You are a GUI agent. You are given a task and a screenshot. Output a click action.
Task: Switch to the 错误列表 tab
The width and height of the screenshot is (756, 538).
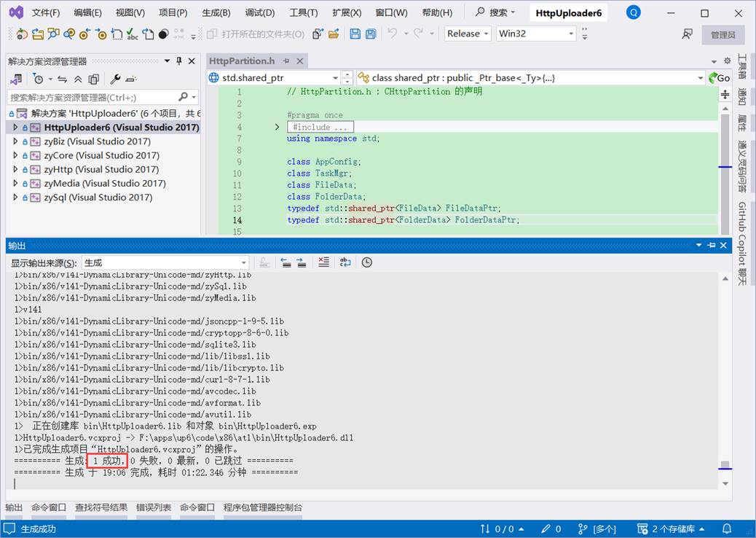[x=154, y=507]
